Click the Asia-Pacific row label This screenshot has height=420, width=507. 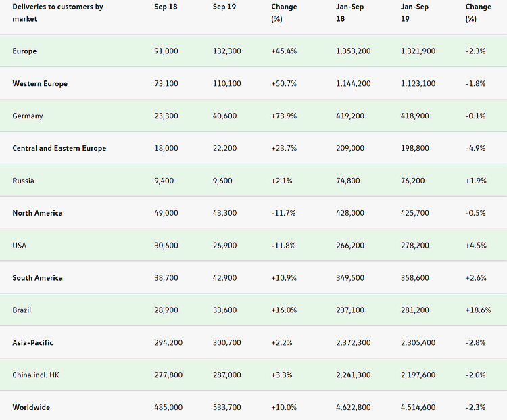(32, 343)
